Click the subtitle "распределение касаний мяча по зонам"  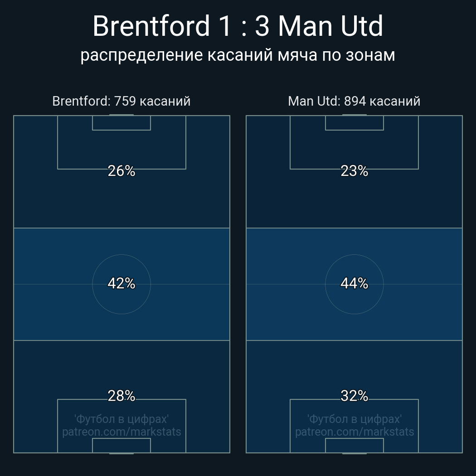click(238, 55)
